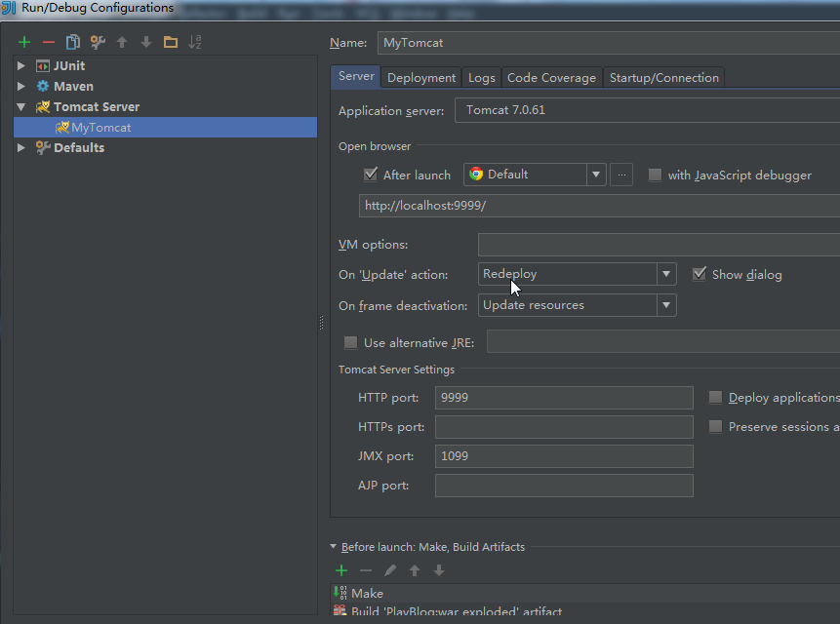Select the Build 'PlayBlog:war exploded' artifact row
Viewport: 840px width, 624px height.
[585, 610]
